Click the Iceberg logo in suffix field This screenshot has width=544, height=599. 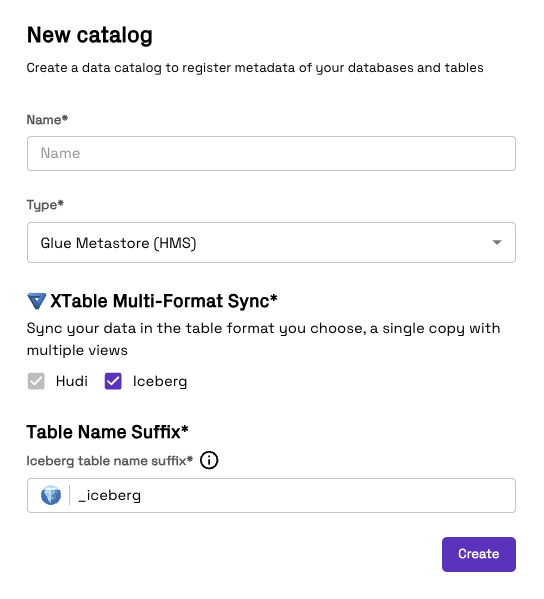tap(51, 495)
